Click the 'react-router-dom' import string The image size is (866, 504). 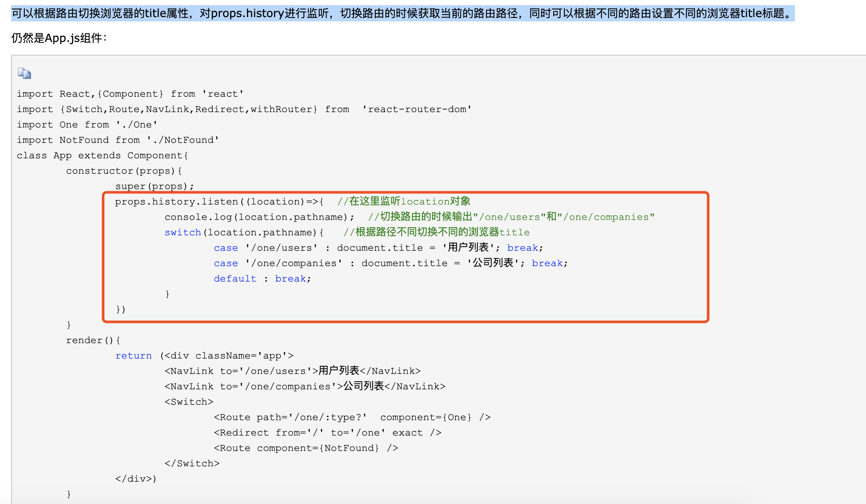tap(417, 109)
